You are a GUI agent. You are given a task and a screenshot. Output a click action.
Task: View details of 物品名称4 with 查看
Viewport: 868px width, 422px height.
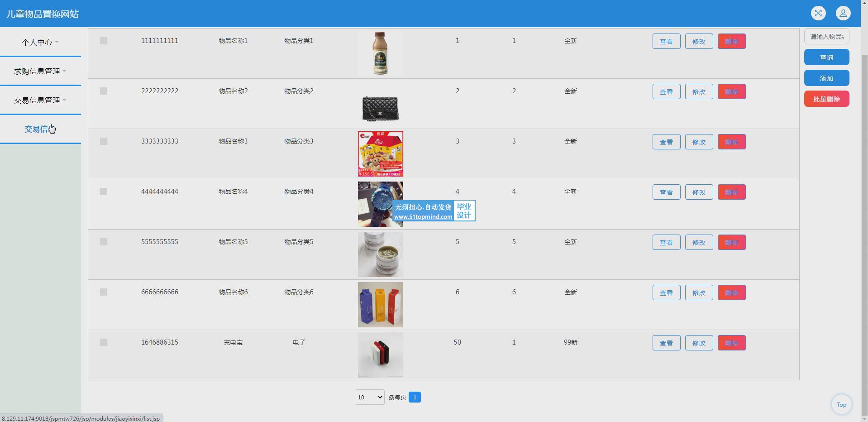tap(666, 192)
